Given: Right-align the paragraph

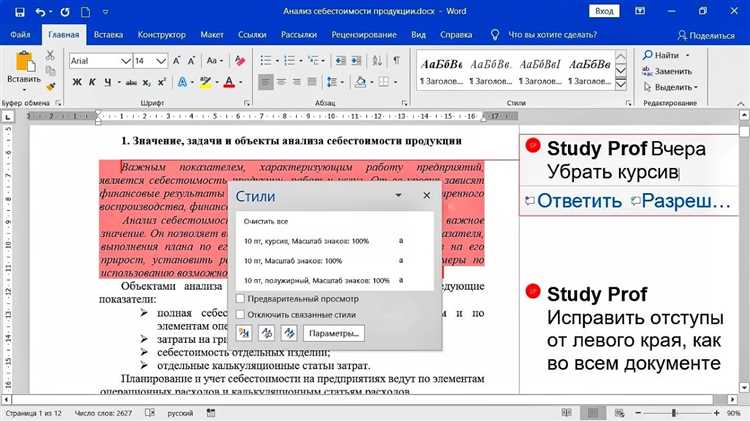Looking at the screenshot, I should (x=297, y=82).
